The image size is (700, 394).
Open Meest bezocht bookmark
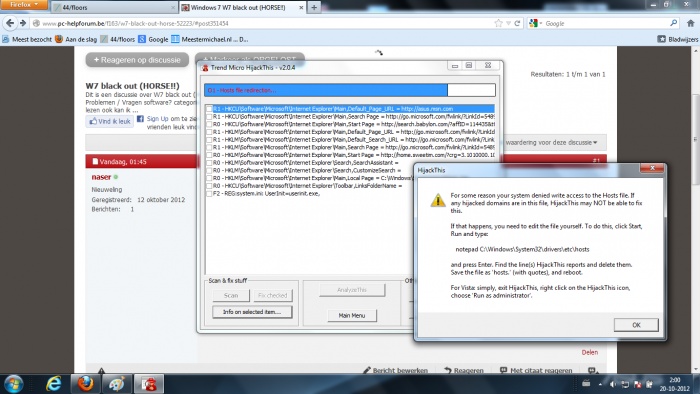click(x=27, y=39)
